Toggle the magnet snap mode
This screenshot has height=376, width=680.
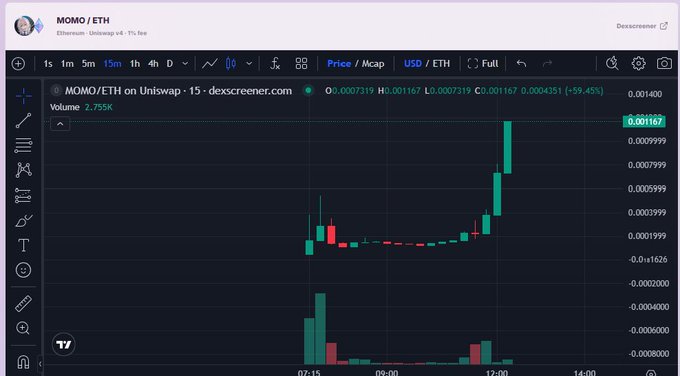pos(23,362)
